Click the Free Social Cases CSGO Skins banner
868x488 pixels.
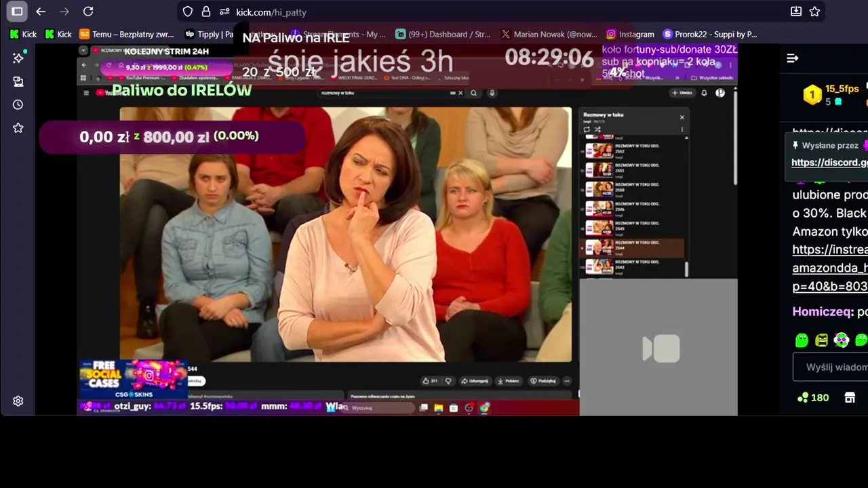133,379
